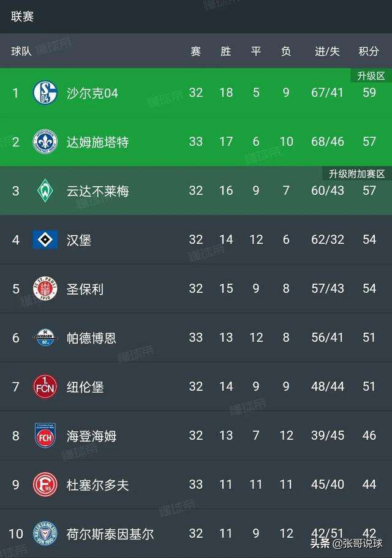Open team page for 沙尔克04
Image resolution: width=392 pixels, height=558 pixels.
click(x=92, y=93)
